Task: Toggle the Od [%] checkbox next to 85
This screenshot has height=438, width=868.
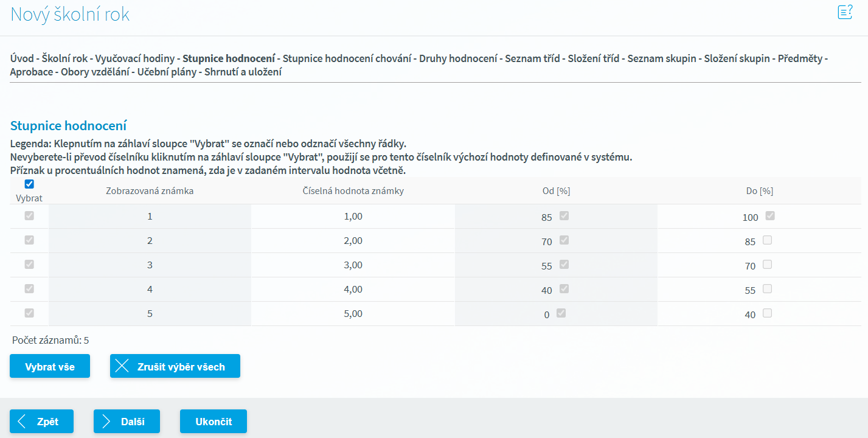Action: click(564, 216)
